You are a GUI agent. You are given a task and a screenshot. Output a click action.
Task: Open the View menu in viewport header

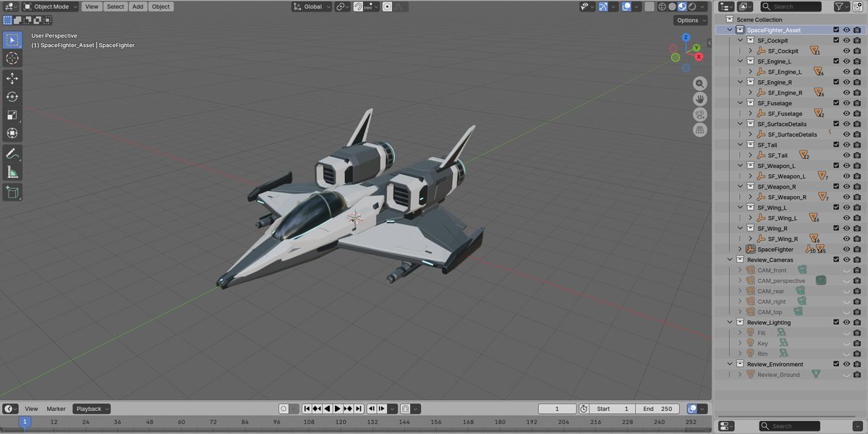click(x=91, y=7)
